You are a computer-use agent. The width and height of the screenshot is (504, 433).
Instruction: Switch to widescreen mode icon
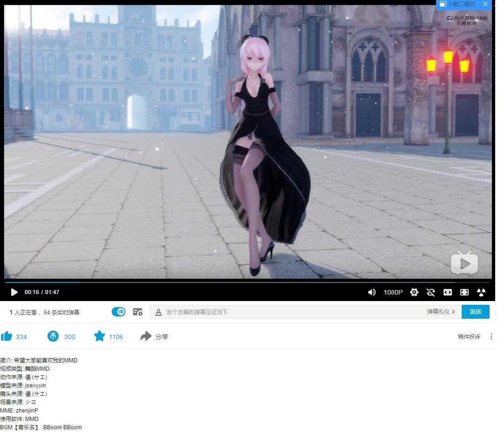[447, 292]
